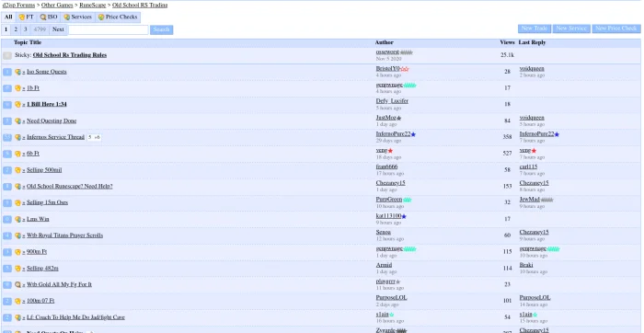Click the New Price Check button
Viewport: 644px width, 333px height.
coord(616,29)
